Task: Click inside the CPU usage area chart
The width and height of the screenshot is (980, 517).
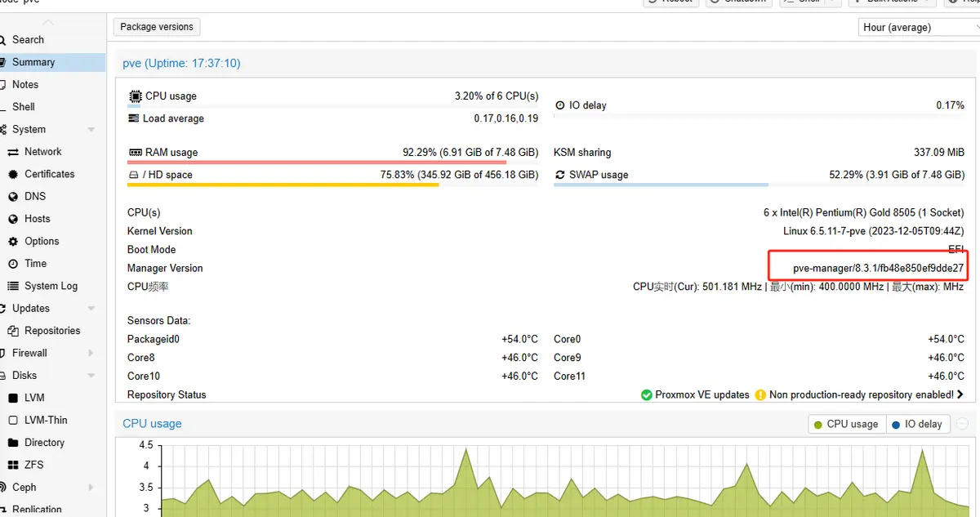Action: coord(563,482)
